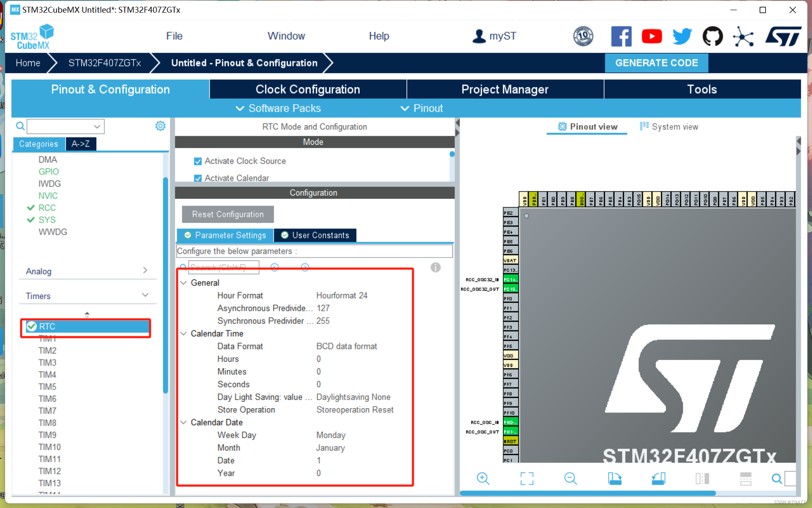The height and width of the screenshot is (508, 812).
Task: Click the GENERATE CODE button
Action: tap(656, 63)
